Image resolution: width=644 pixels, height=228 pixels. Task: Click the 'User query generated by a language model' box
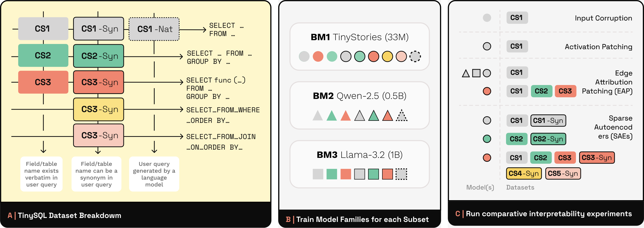(x=154, y=174)
